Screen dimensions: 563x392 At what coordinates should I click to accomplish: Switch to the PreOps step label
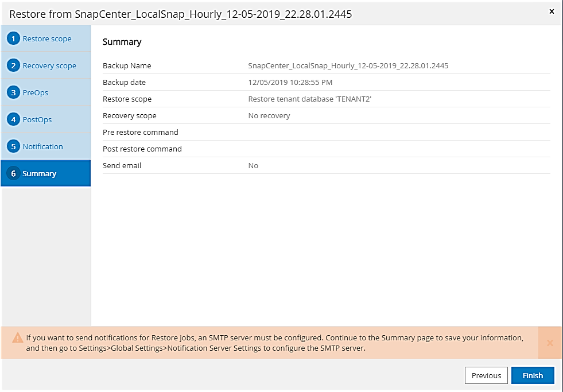36,93
